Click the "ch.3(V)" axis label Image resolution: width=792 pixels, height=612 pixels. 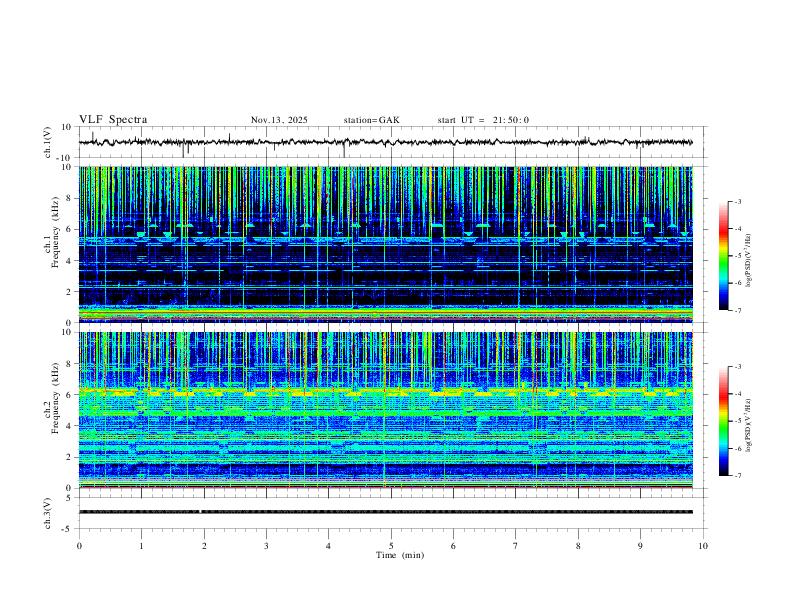[x=48, y=514]
